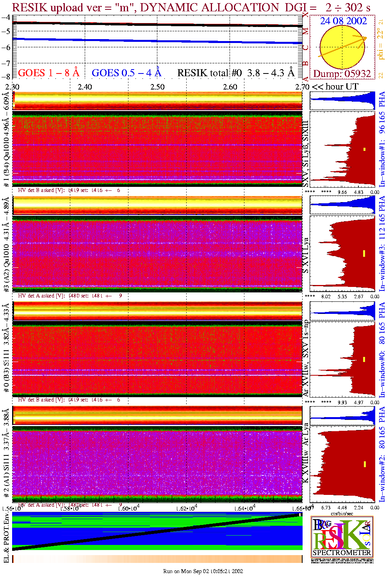Screen dimensions: 392x577
Task: Select the yellow marker in window #0 spectrum
Action: (x=364, y=359)
